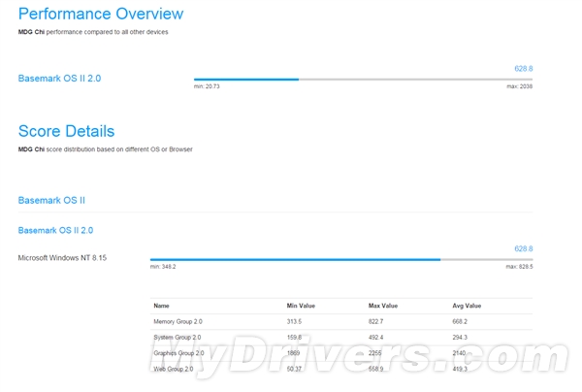Image resolution: width=582 pixels, height=392 pixels.
Task: Click the Basemark OS II section link
Action: pos(51,201)
